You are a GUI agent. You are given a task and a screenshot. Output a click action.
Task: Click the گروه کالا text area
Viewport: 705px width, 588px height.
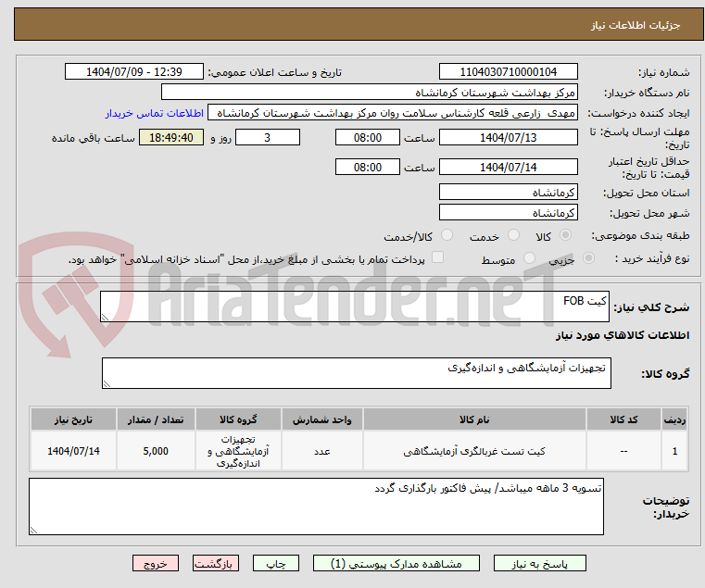point(357,373)
